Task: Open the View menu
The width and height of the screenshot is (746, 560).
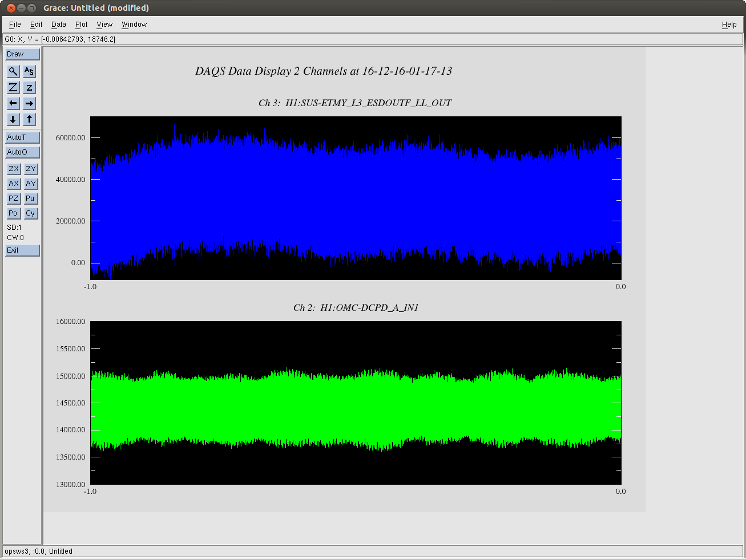Action: click(x=104, y=25)
